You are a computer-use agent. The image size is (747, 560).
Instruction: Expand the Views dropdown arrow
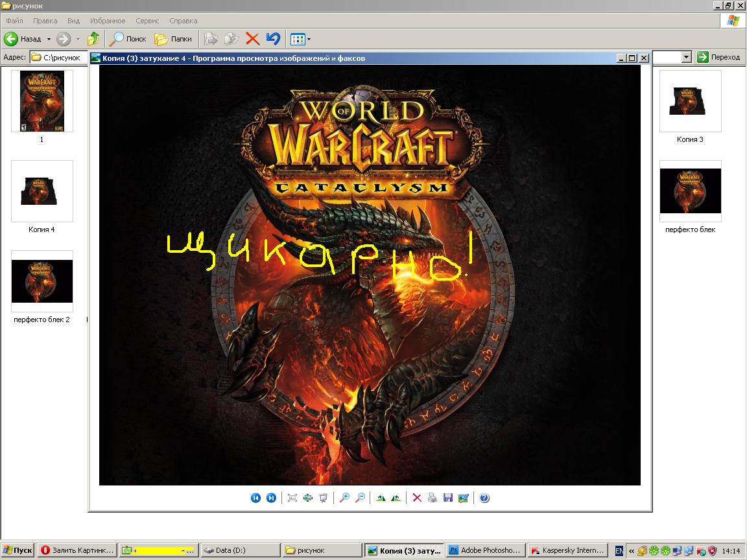pyautogui.click(x=309, y=39)
